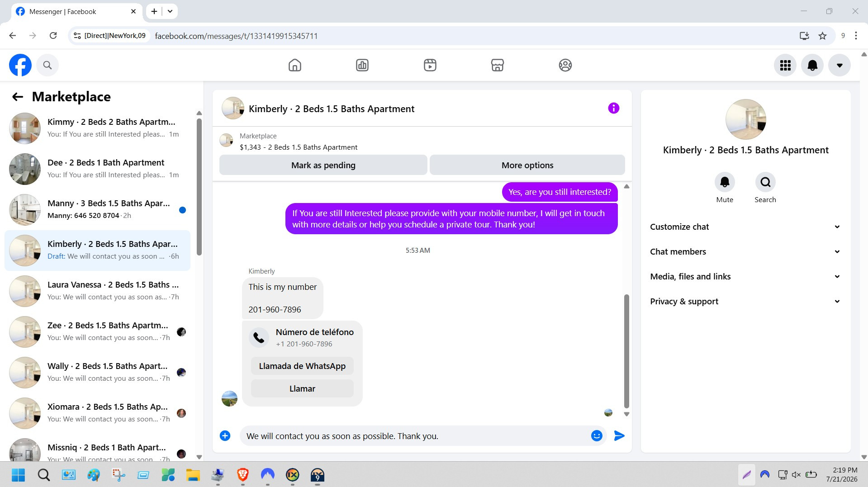
Task: Open the Windows Start menu
Action: [19, 475]
